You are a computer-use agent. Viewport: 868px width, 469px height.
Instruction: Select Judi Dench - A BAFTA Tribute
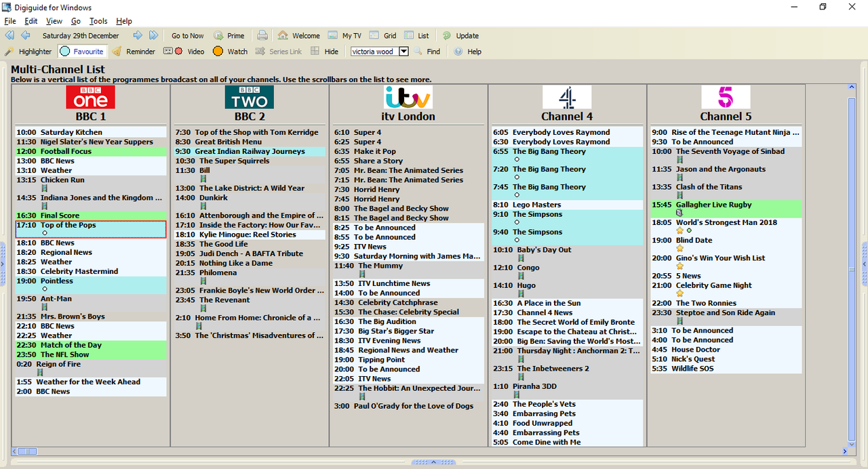pos(250,253)
